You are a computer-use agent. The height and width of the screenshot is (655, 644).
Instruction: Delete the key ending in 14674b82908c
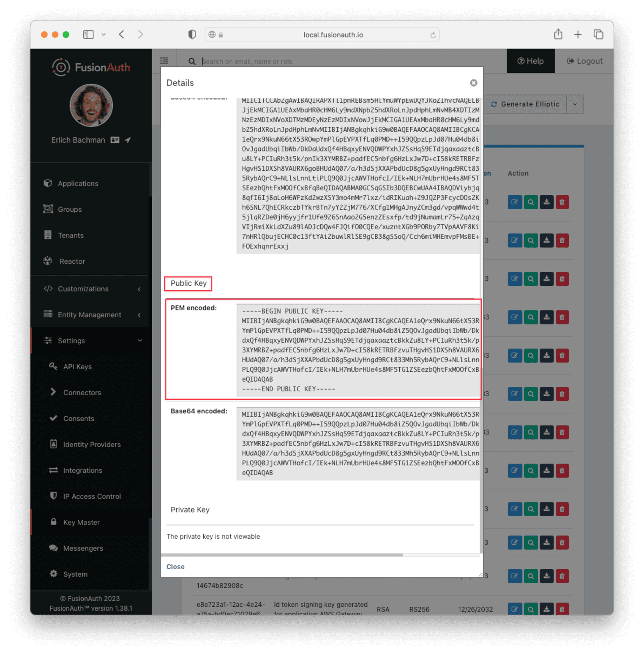pyautogui.click(x=562, y=576)
